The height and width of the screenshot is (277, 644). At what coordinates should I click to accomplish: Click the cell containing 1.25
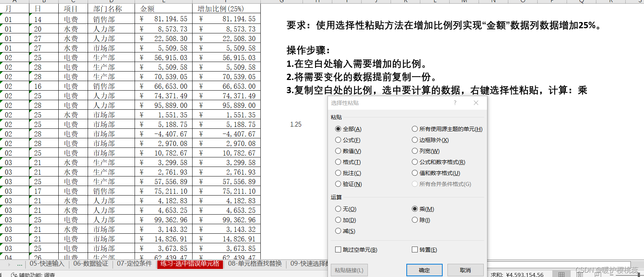point(296,124)
